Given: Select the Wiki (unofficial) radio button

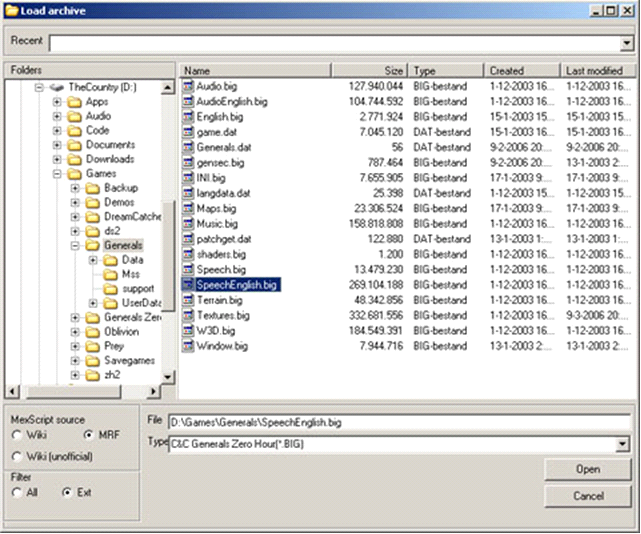Looking at the screenshot, I should [17, 457].
